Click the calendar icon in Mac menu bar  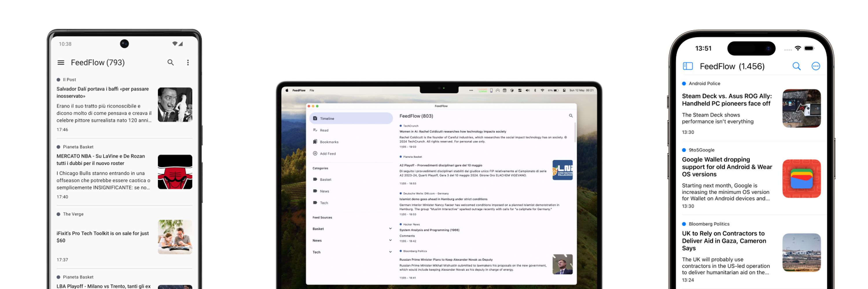(x=505, y=90)
